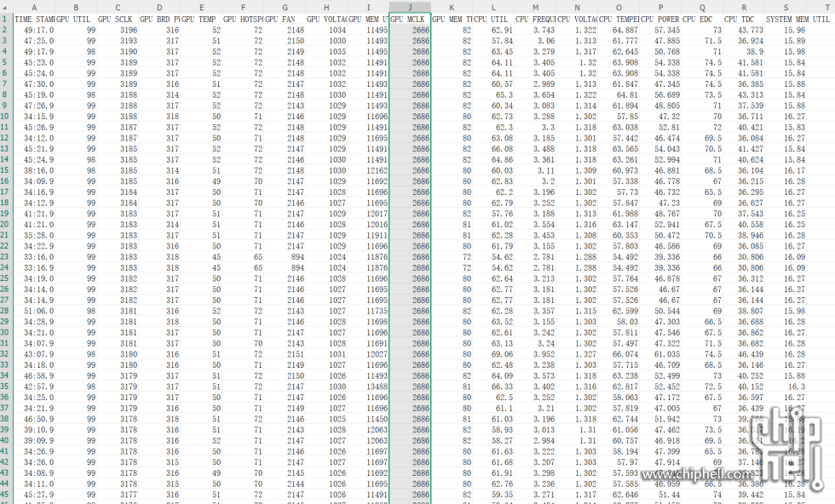This screenshot has width=835, height=504.
Task: Click the "GPU FAN" header cell
Action: 285,20
